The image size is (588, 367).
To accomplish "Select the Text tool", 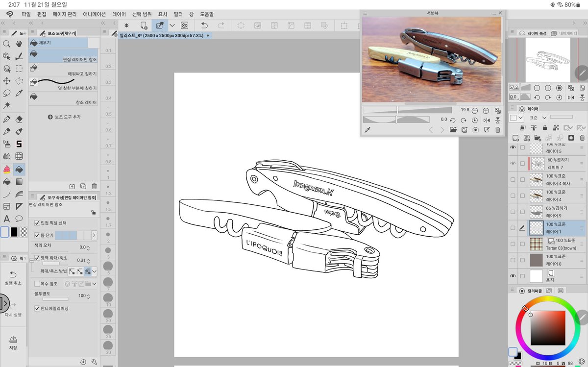I will tap(7, 219).
